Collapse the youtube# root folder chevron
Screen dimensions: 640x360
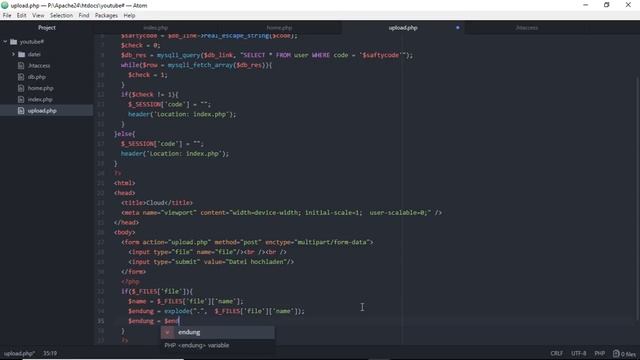(x=5, y=42)
